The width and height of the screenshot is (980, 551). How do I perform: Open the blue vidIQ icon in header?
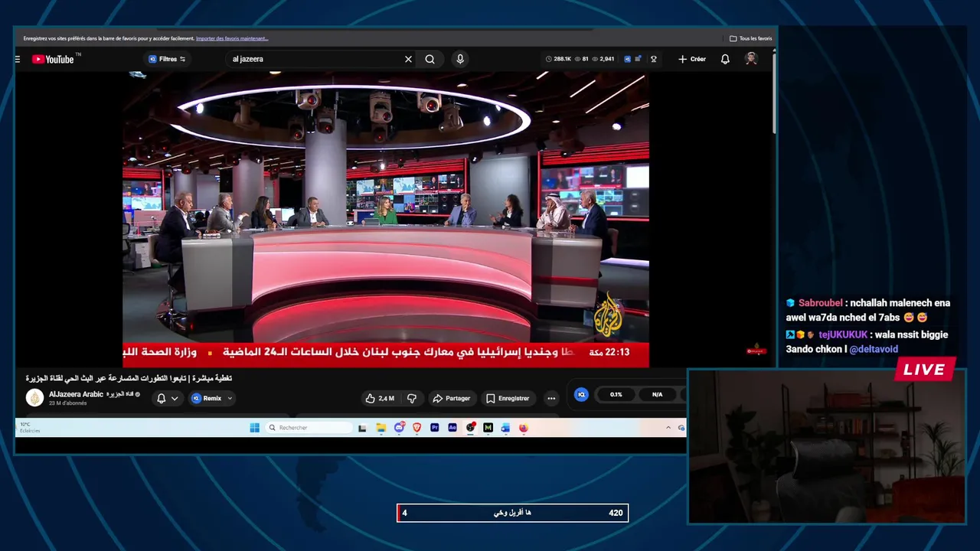coord(628,59)
